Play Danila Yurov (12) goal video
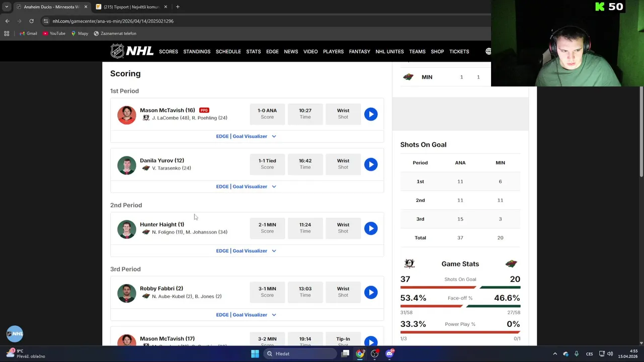The width and height of the screenshot is (644, 362). [371, 164]
